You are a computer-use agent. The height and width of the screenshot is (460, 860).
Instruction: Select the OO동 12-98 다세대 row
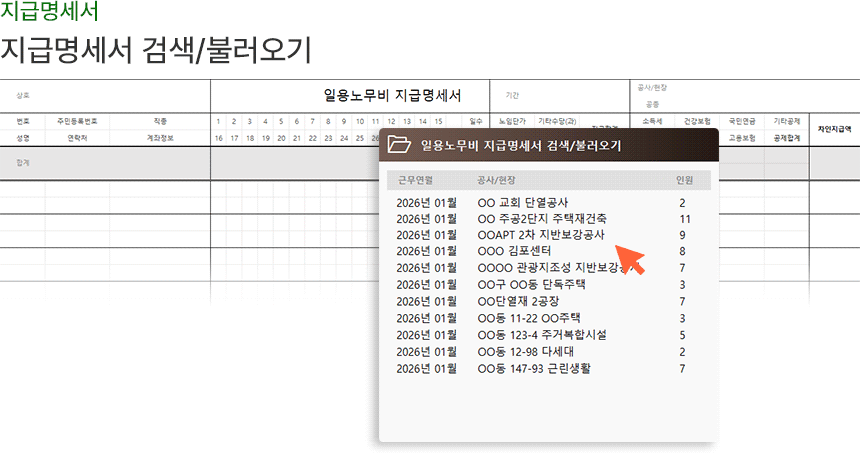pyautogui.click(x=526, y=352)
